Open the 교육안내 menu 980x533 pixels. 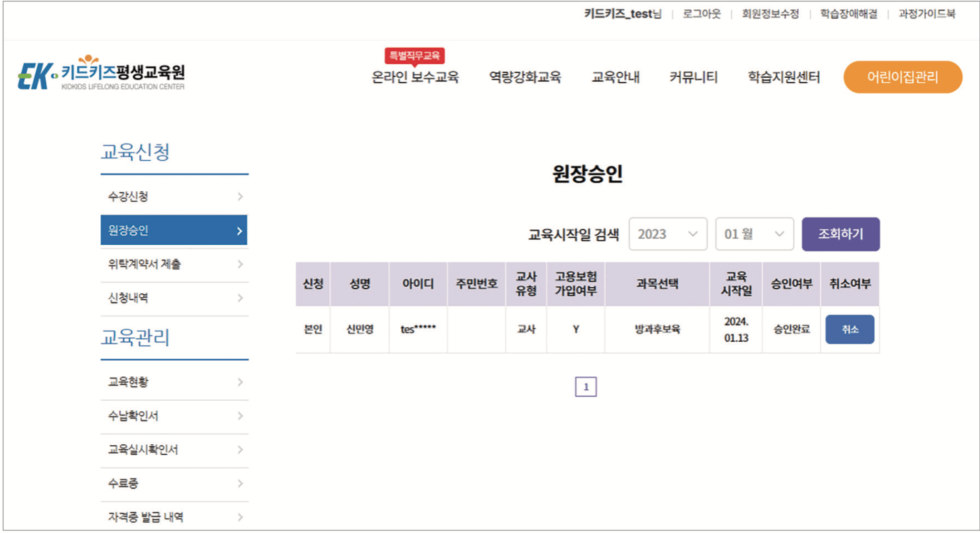tap(616, 77)
